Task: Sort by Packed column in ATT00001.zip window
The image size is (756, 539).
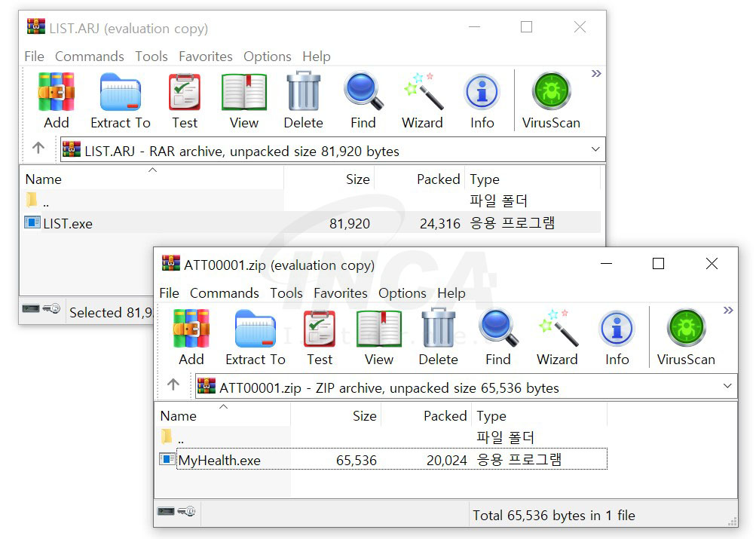Action: [x=426, y=415]
